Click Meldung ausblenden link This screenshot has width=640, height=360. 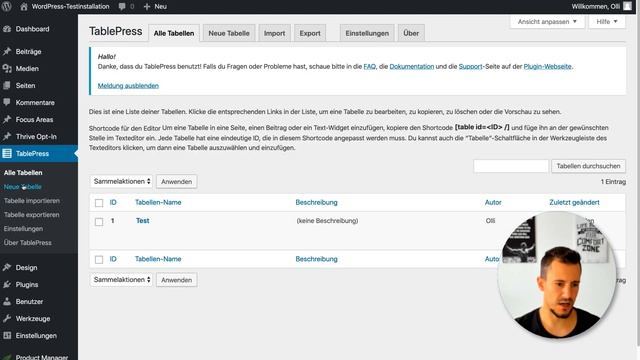click(x=128, y=86)
